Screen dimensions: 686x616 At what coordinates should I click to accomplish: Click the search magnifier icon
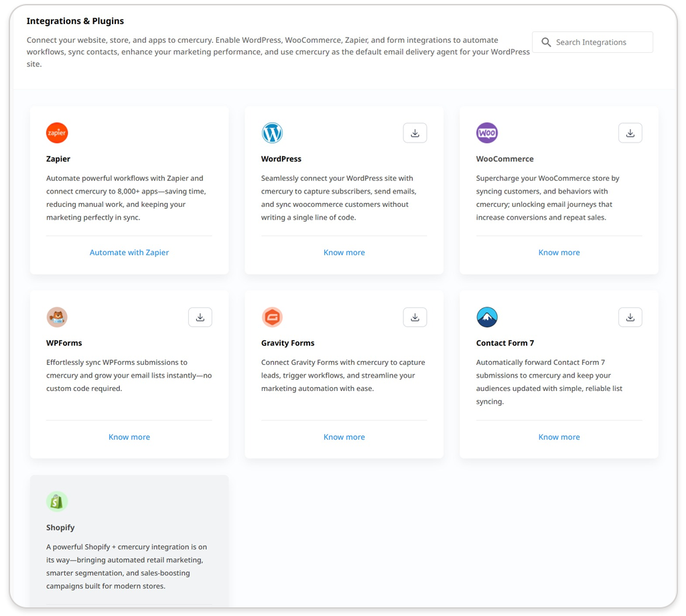click(x=546, y=42)
